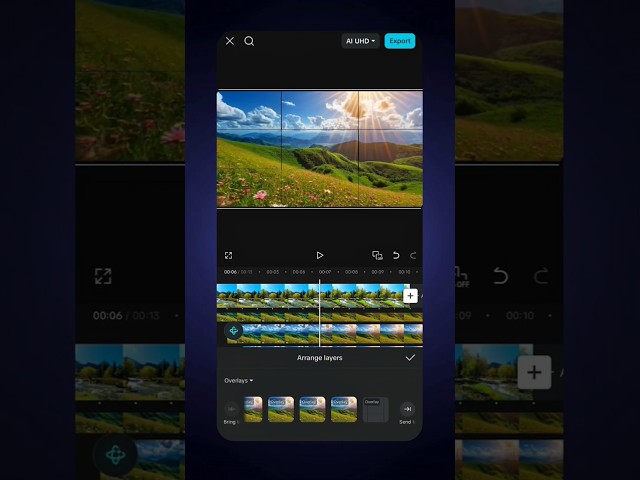Select the thin green middle overlay track
Screen dimensions: 640x480
320,317
